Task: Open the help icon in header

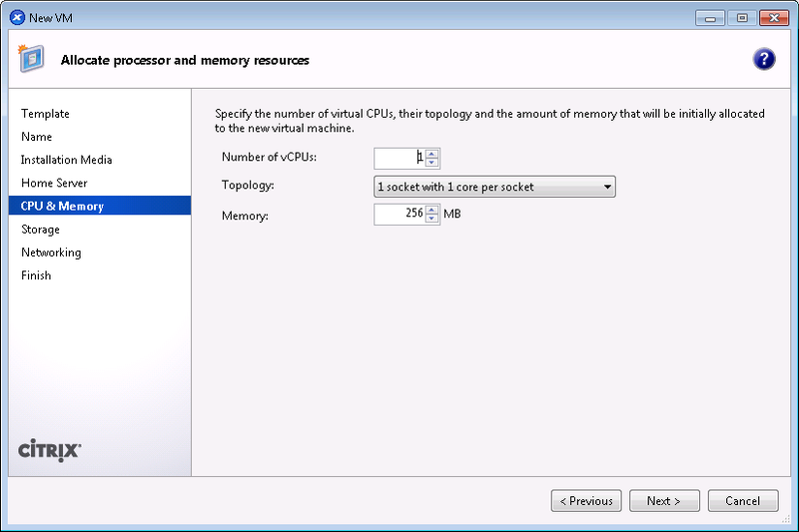Action: tap(763, 60)
